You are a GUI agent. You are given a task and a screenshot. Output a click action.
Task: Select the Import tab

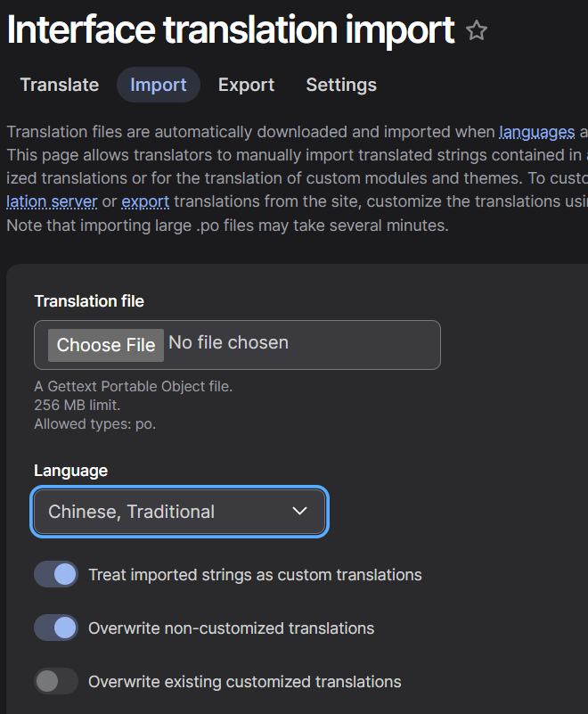159,85
